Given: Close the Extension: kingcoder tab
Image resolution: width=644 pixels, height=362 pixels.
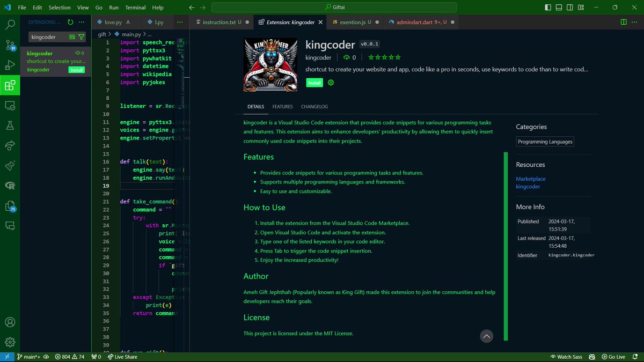Looking at the screenshot, I should tap(320, 22).
